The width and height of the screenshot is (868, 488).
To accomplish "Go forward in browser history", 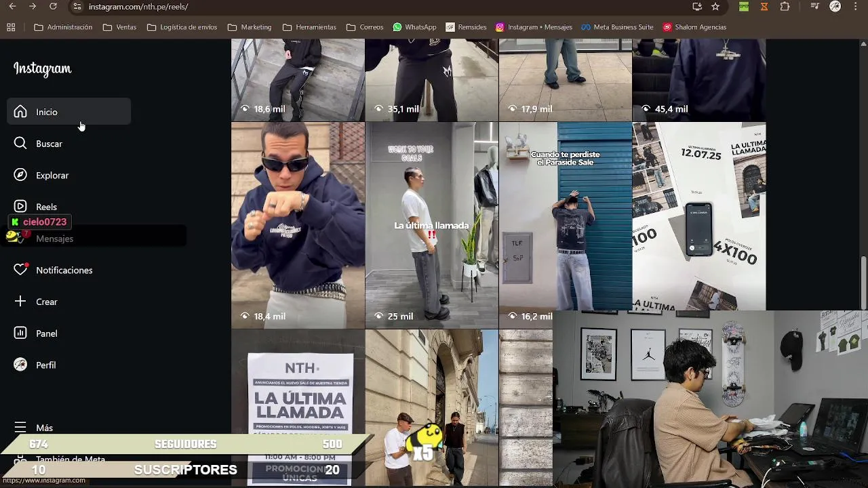I will pos(33,7).
